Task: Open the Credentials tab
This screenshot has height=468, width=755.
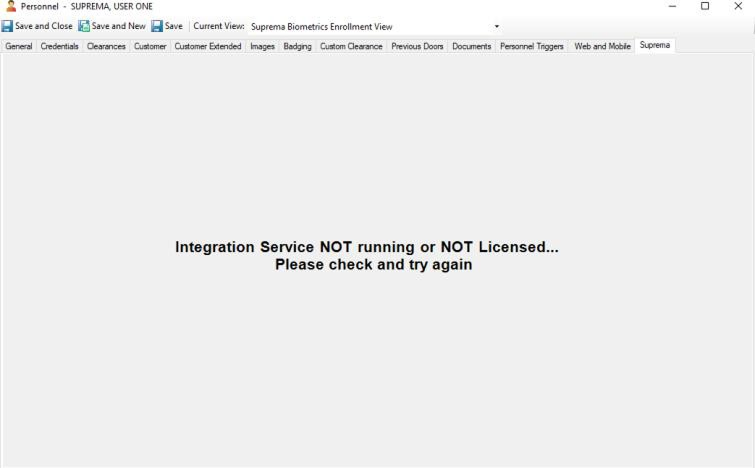Action: tap(59, 46)
